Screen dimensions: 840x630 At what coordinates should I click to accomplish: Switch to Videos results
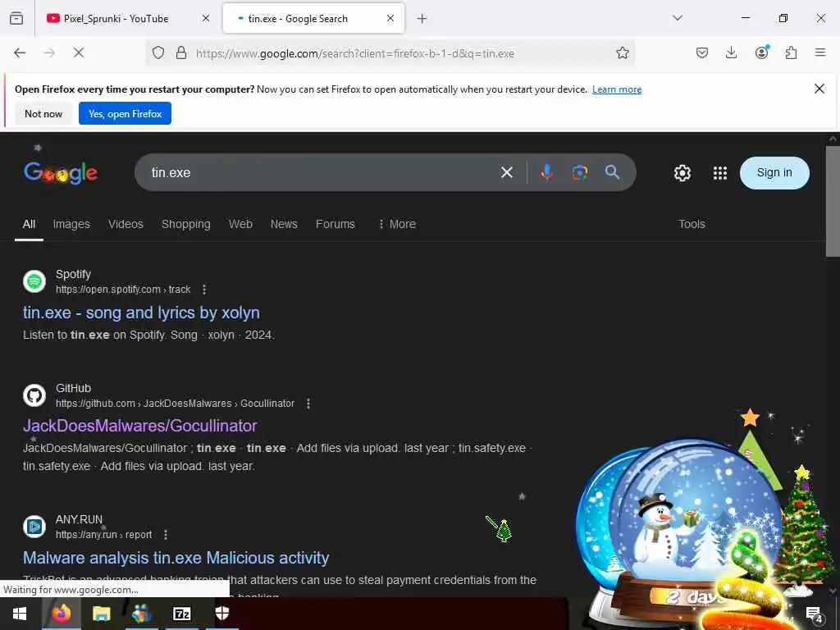coord(126,225)
